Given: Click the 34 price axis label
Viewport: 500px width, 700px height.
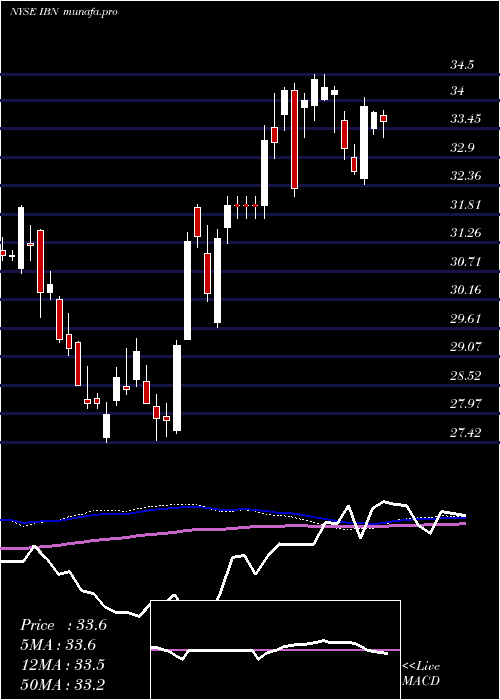Looking at the screenshot, I should [x=458, y=91].
